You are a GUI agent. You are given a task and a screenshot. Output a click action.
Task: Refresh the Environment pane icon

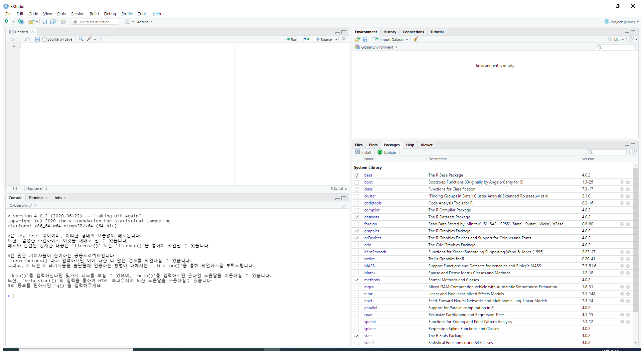pyautogui.click(x=631, y=39)
